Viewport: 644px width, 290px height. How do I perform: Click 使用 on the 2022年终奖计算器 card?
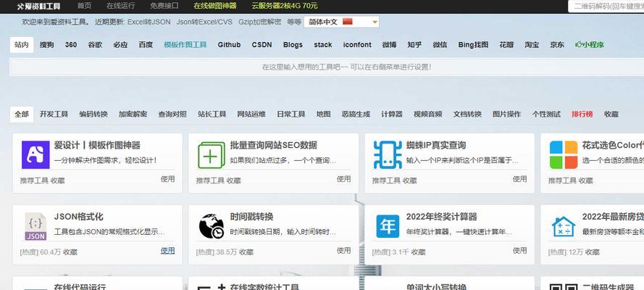point(520,250)
